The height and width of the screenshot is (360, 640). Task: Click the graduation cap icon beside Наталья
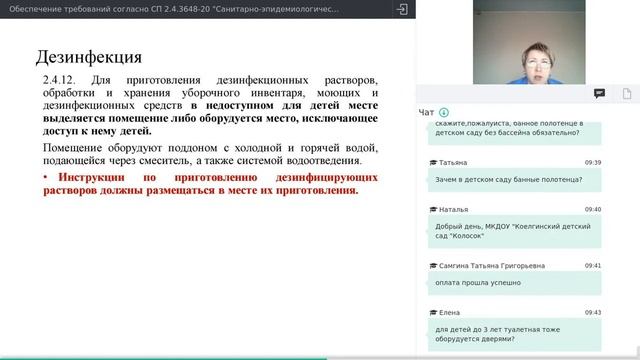tap(433, 209)
